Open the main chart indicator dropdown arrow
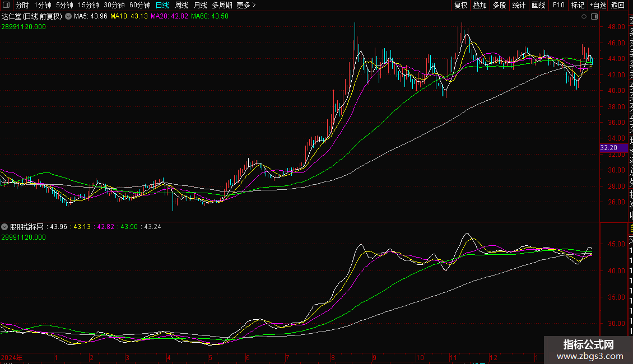 (x=68, y=16)
